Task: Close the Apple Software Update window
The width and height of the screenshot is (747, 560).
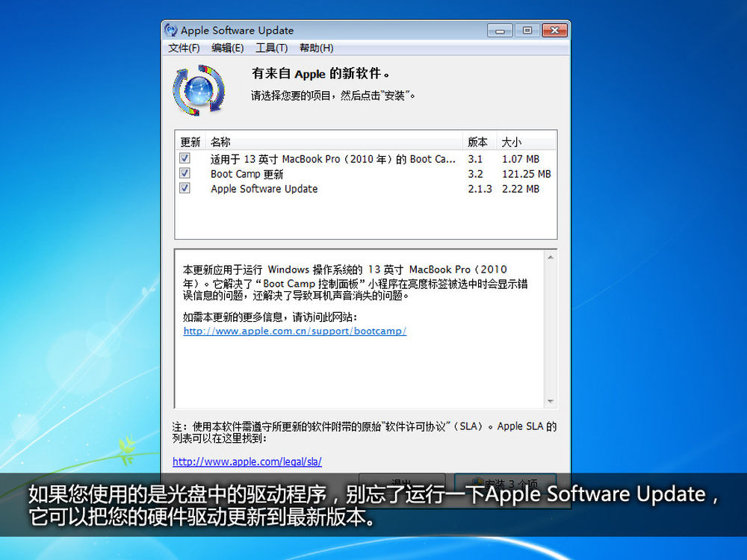Action: [554, 31]
